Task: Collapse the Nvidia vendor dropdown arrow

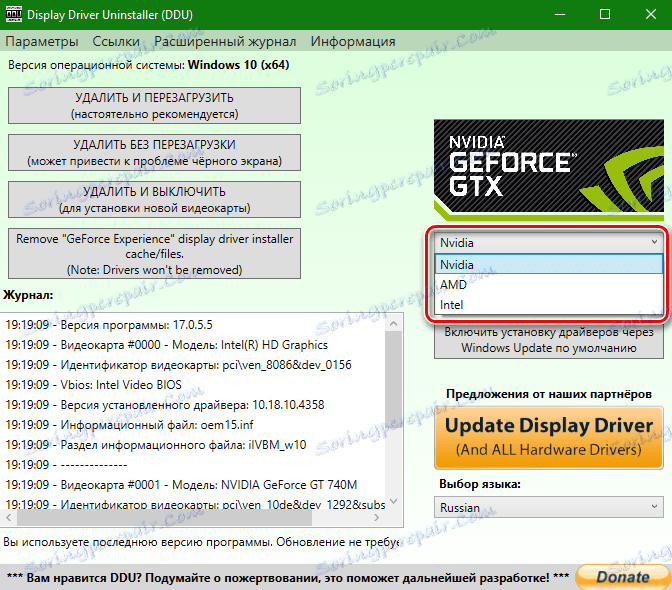Action: coord(654,242)
